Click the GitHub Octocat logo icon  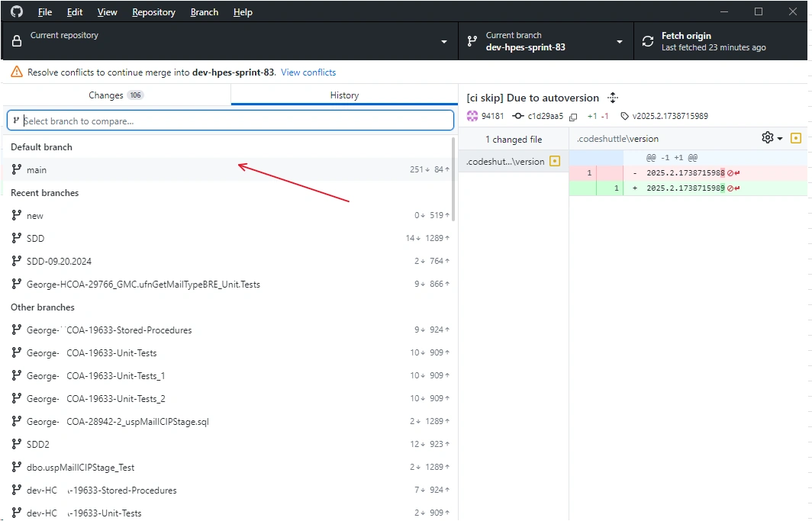pos(17,11)
